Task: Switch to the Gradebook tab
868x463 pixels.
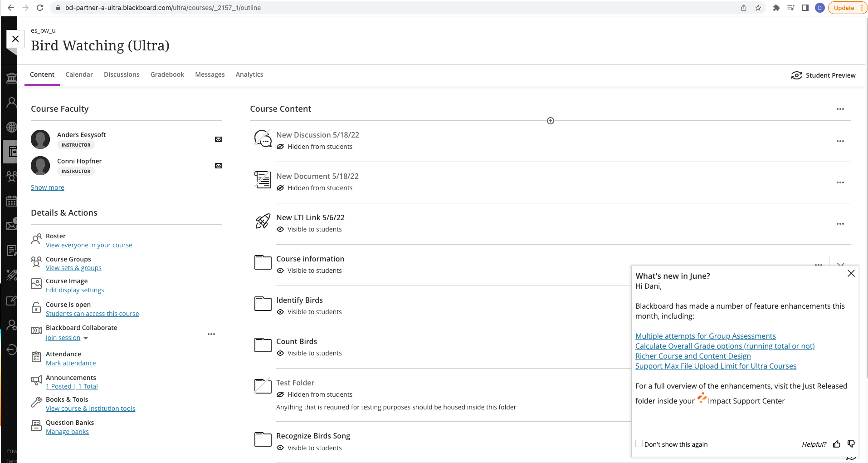Action: (167, 74)
